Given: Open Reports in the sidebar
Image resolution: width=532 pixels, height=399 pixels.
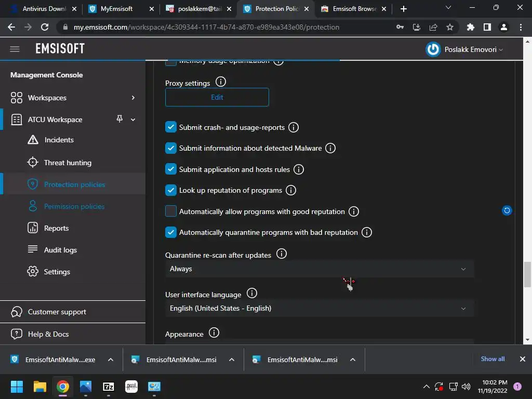Looking at the screenshot, I should coord(56,228).
